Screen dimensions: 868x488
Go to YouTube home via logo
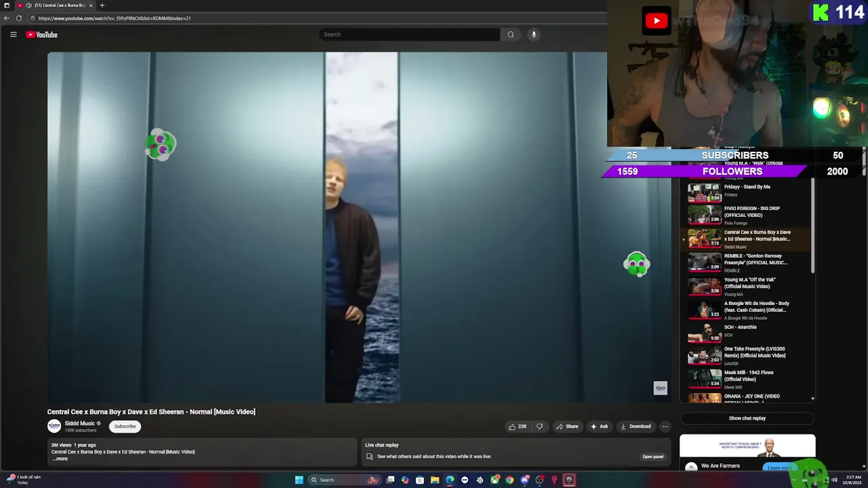[42, 35]
